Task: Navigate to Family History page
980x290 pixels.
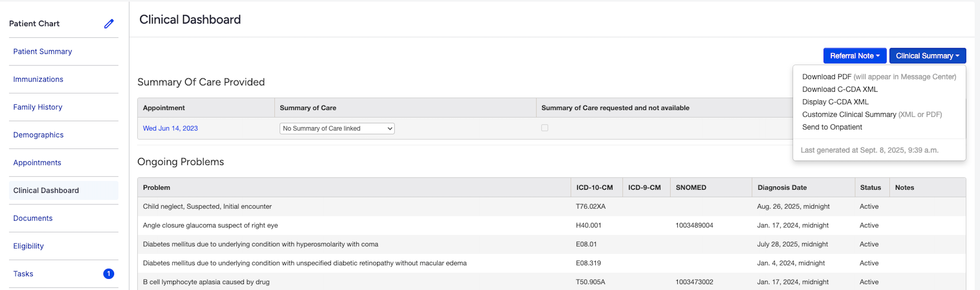Action: [38, 107]
